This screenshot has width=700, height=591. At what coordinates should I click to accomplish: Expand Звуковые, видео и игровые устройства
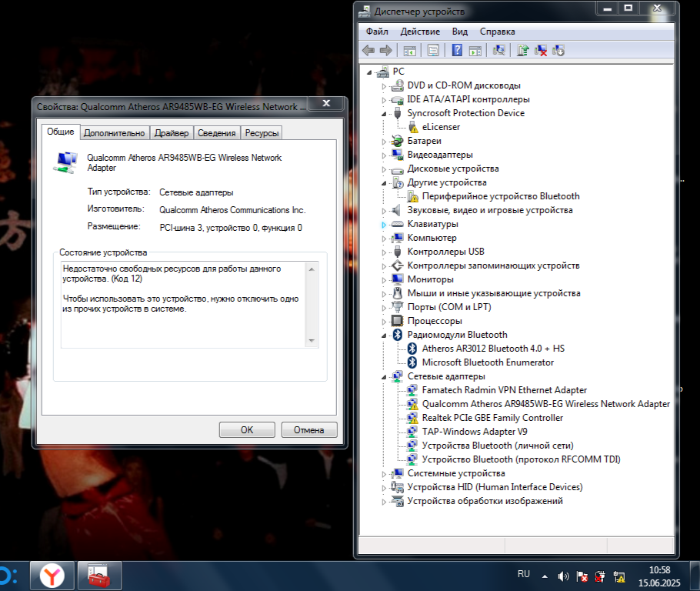click(384, 211)
